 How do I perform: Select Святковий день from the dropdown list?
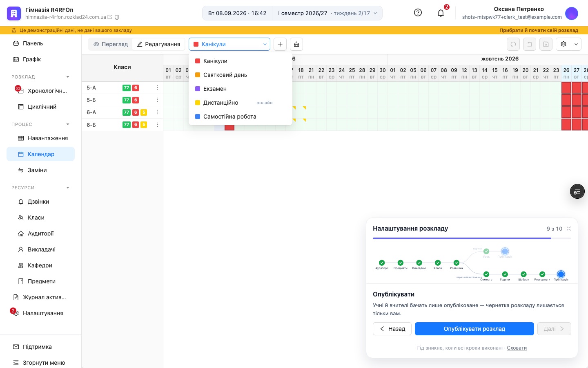[241, 75]
